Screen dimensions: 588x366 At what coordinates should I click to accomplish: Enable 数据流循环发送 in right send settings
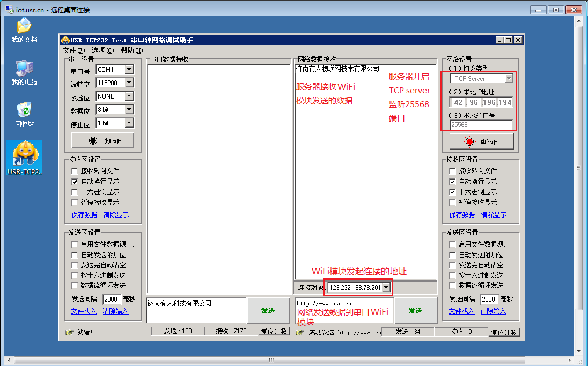point(452,285)
